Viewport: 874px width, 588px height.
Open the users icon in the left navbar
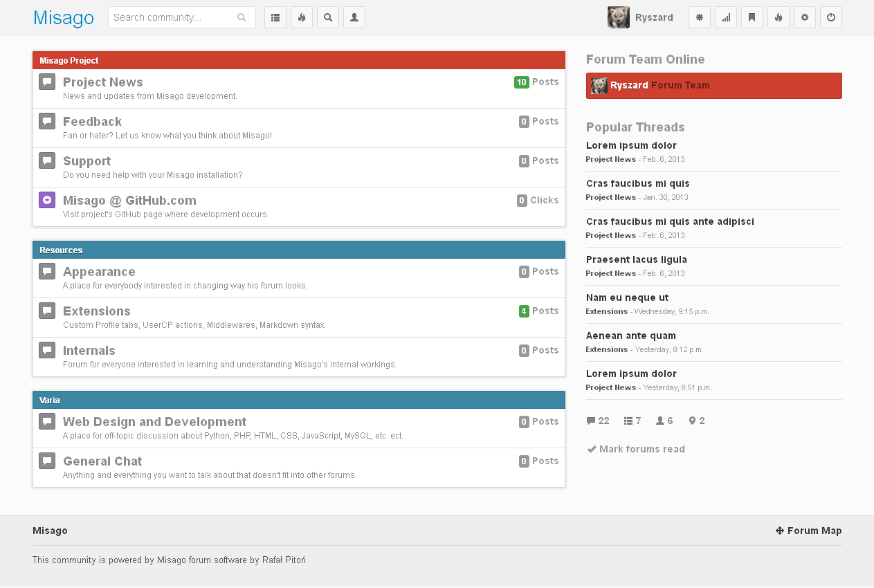click(x=354, y=17)
